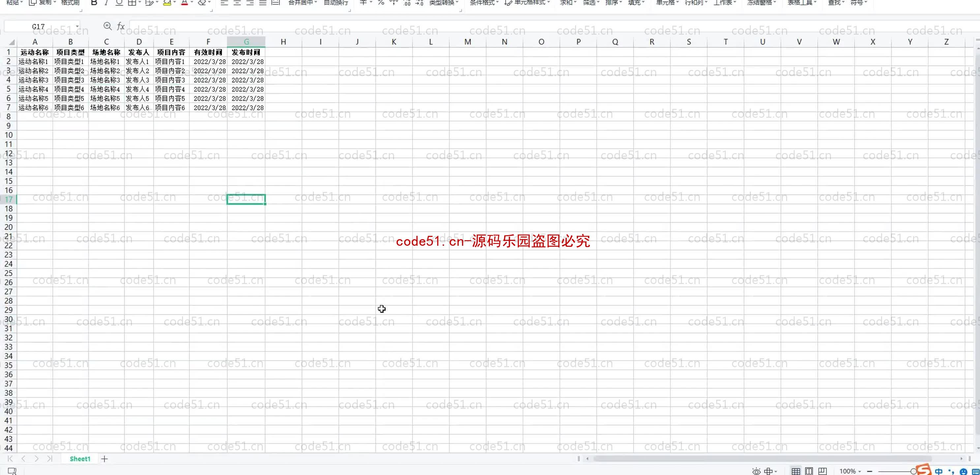Open 筛选 filter menu
Screen dimensions: 980x475
tap(591, 3)
